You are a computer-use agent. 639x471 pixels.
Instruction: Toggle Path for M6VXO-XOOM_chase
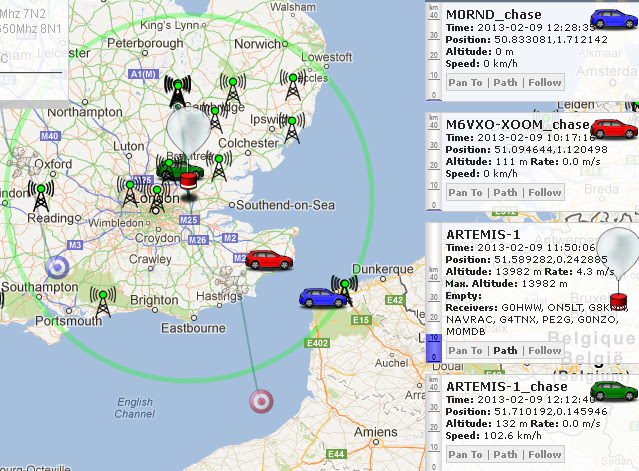(x=505, y=193)
